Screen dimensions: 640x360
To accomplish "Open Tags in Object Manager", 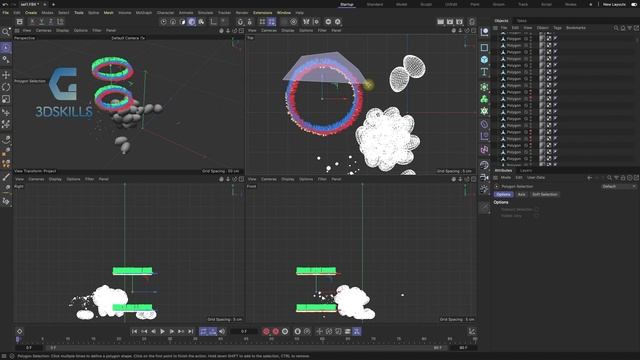I will click(558, 28).
